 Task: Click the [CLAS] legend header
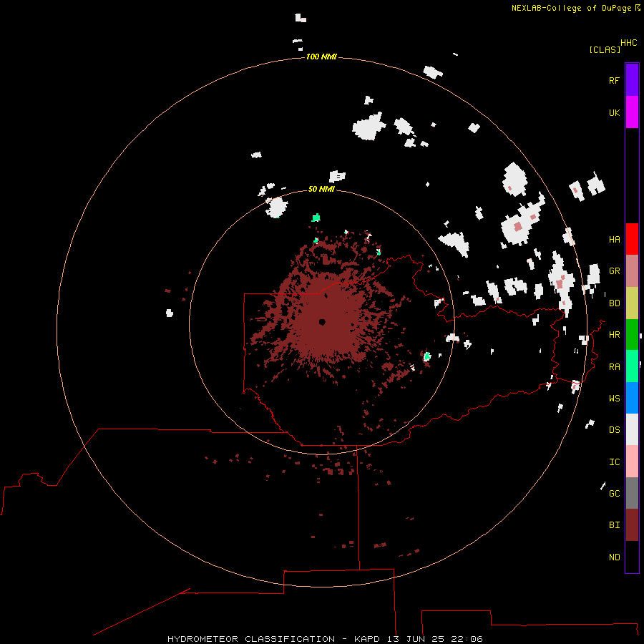(x=605, y=49)
